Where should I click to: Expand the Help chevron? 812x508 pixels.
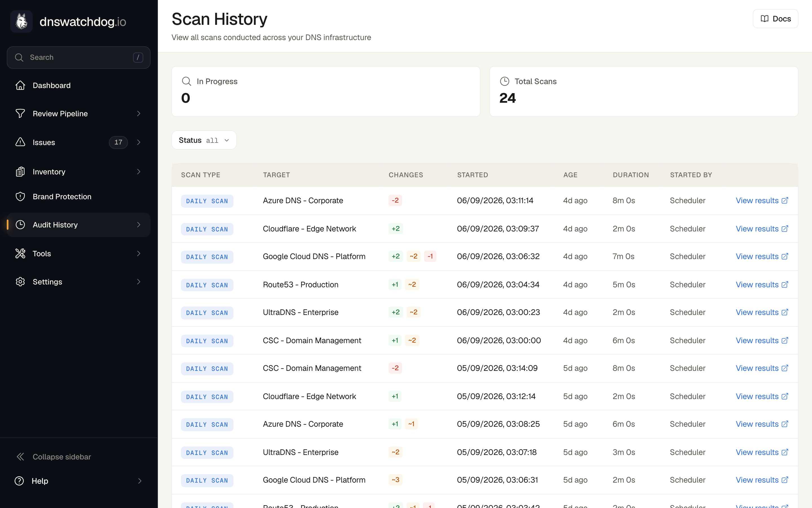(x=140, y=481)
